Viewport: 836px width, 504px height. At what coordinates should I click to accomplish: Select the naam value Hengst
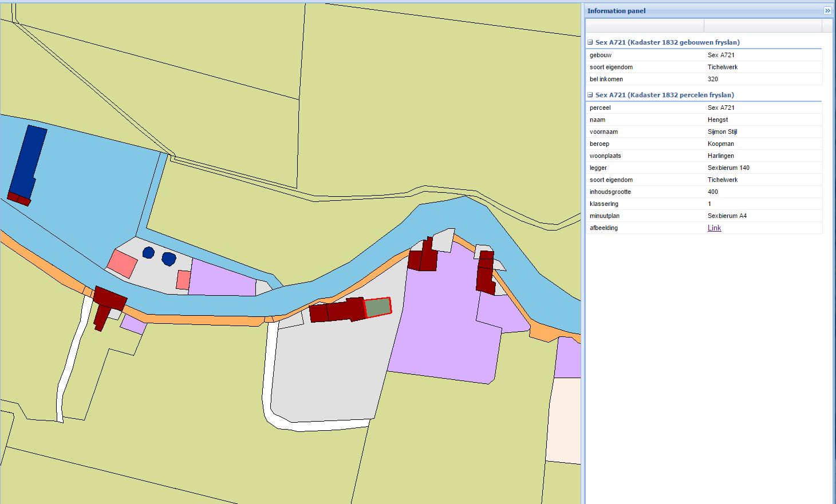717,120
